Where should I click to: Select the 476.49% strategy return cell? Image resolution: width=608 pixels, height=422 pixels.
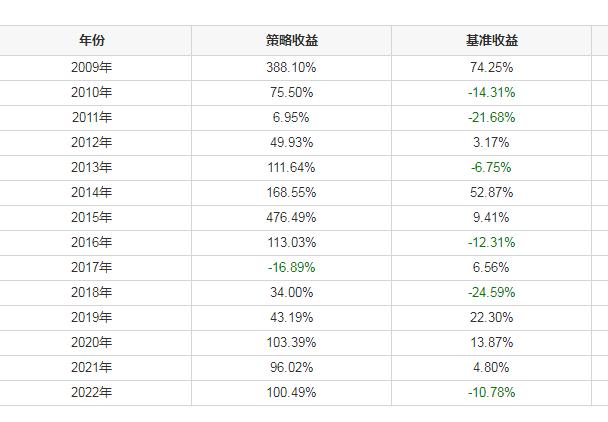[x=291, y=217]
